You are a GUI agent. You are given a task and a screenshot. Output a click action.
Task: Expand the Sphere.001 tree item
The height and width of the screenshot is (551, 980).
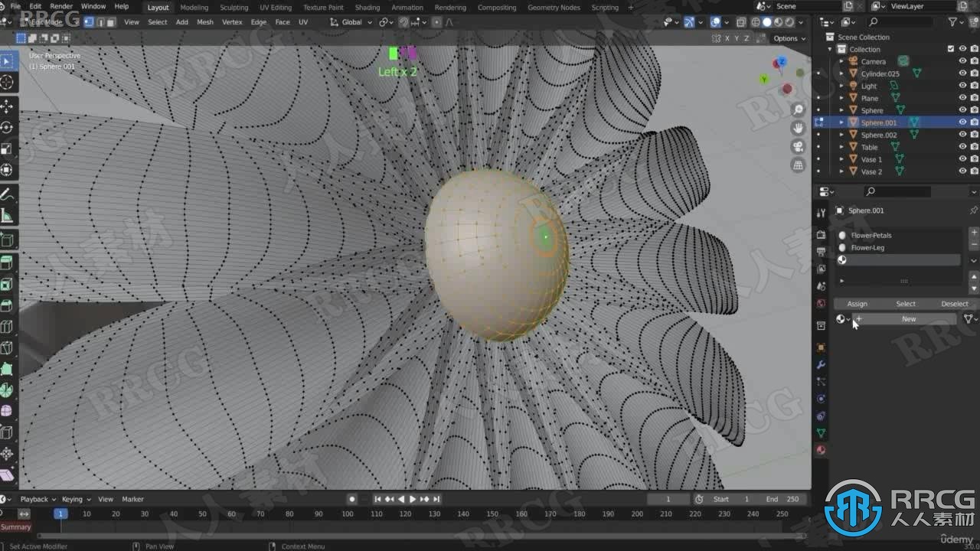(841, 122)
